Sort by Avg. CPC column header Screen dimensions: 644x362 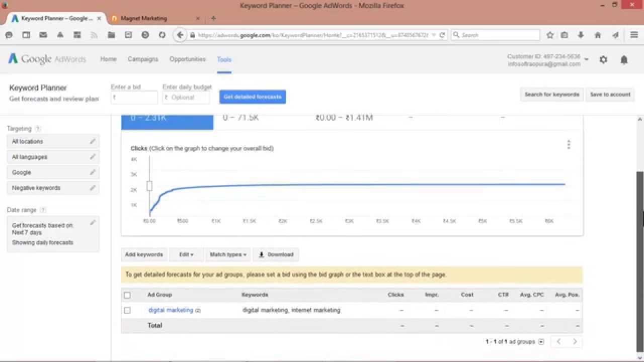tap(532, 295)
